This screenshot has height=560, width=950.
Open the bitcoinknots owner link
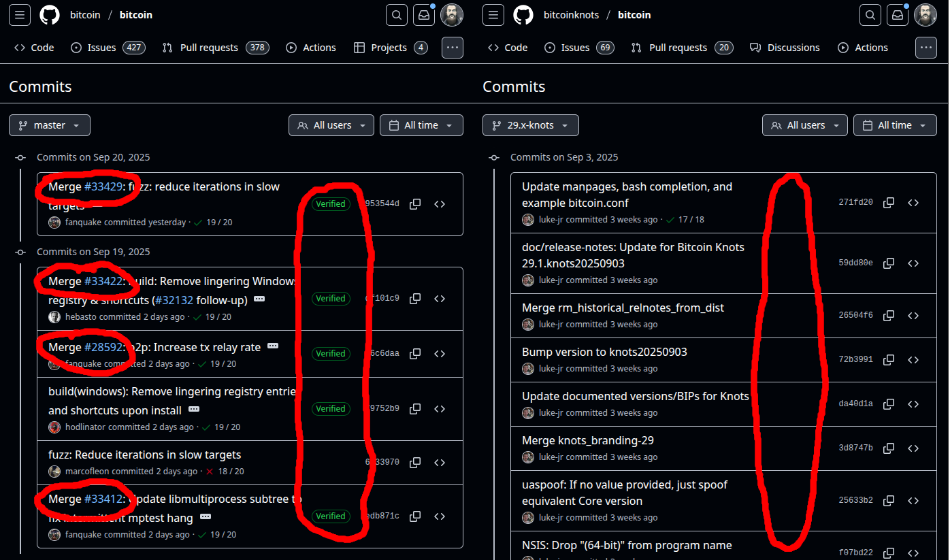pyautogui.click(x=571, y=15)
